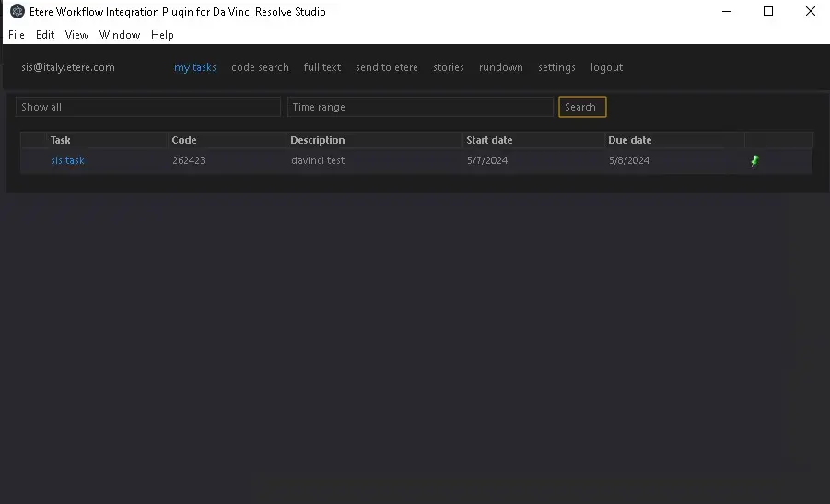The image size is (830, 504).
Task: Click the Etere app icon in the title bar
Action: tap(17, 12)
